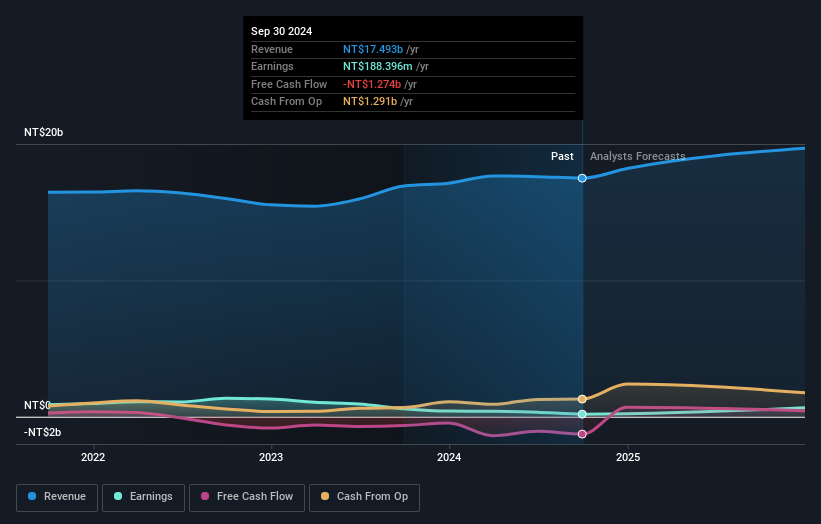Select the Revenue data point marker on chart
Viewport: 821px width, 524px height.
pyautogui.click(x=582, y=179)
